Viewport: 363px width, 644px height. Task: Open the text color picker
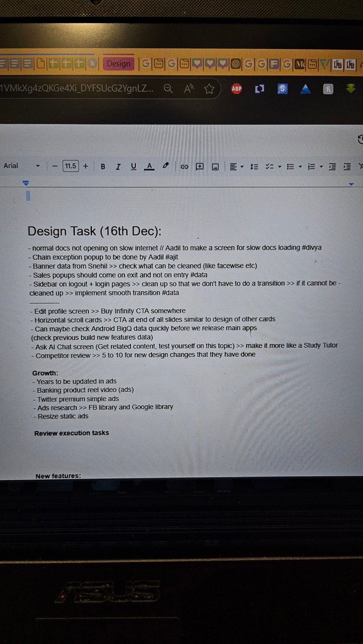point(149,166)
